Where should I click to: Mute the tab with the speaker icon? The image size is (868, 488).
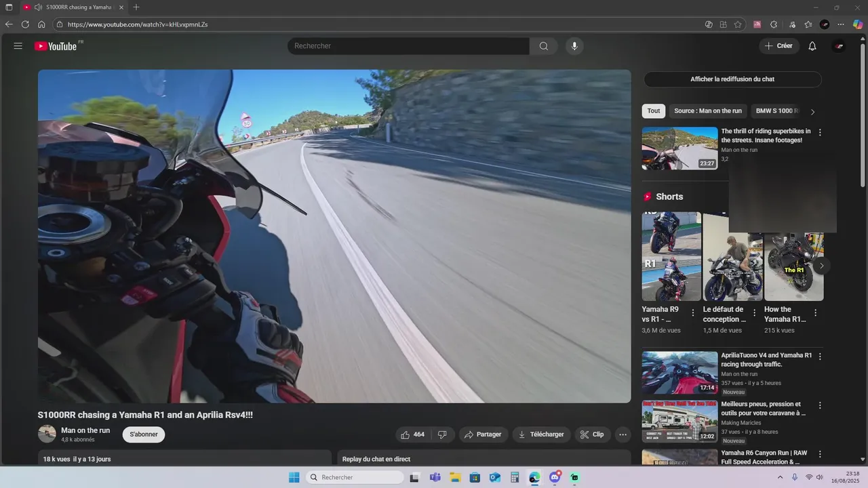38,7
